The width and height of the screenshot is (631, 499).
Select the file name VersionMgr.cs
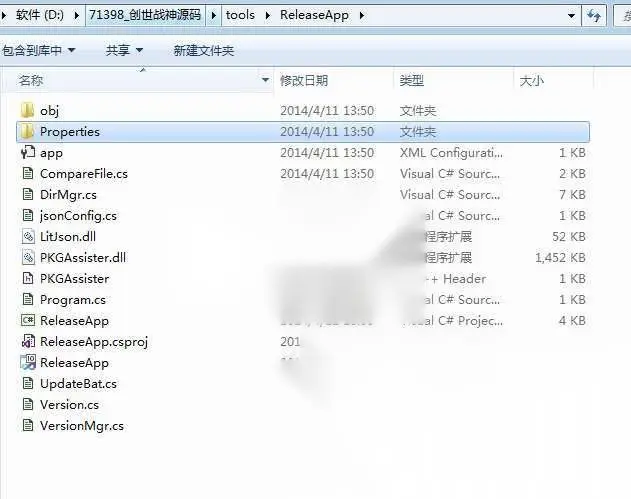coord(82,426)
